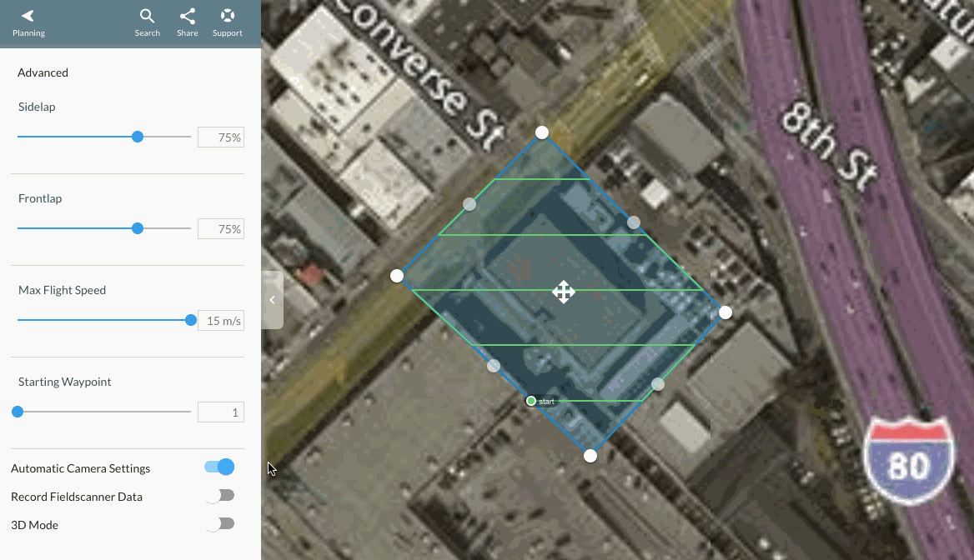
Task: Collapse the sidebar panel with the chevron
Action: (x=272, y=300)
